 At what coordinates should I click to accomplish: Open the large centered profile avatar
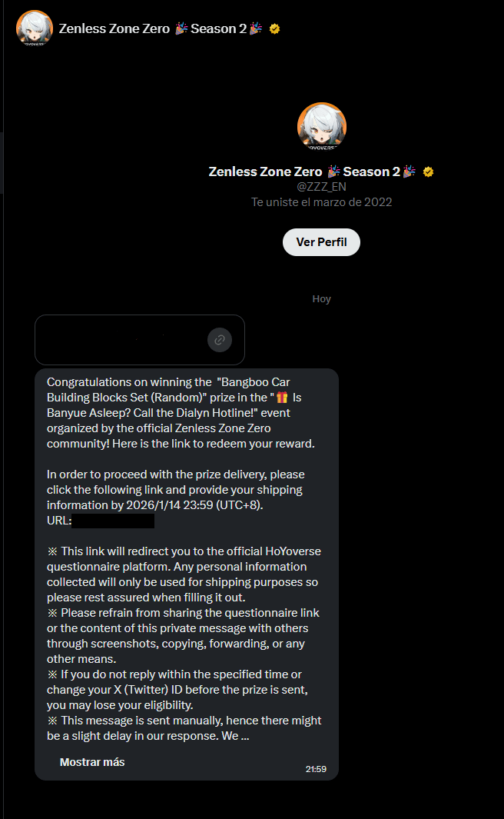click(322, 127)
